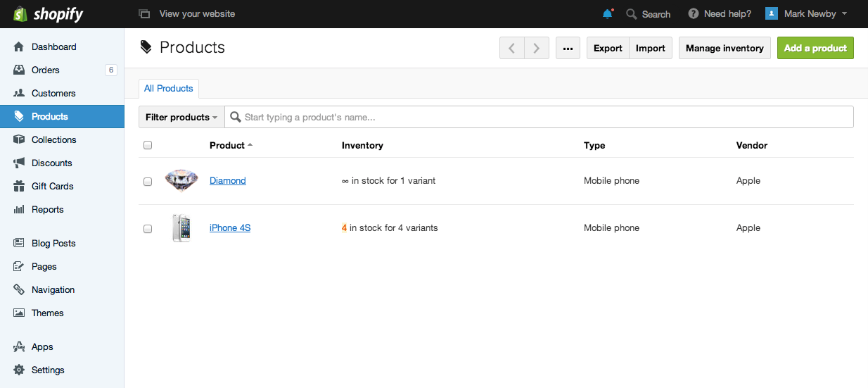Click the green Add a product button

coord(815,48)
